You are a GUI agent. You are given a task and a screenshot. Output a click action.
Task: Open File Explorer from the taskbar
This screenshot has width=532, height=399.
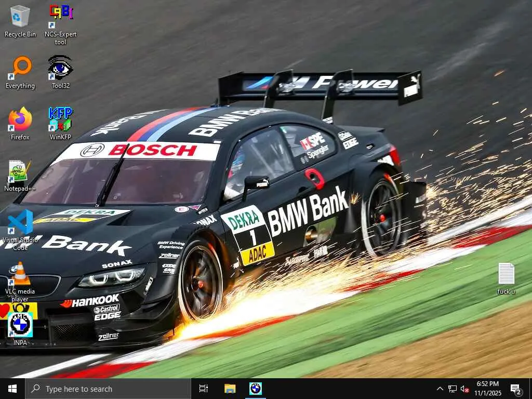coord(230,389)
